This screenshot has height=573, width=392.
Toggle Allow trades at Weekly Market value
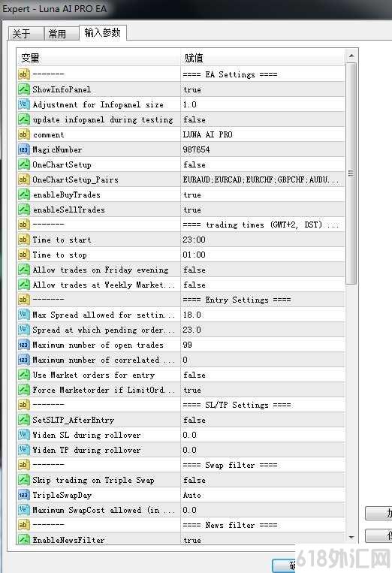point(263,285)
